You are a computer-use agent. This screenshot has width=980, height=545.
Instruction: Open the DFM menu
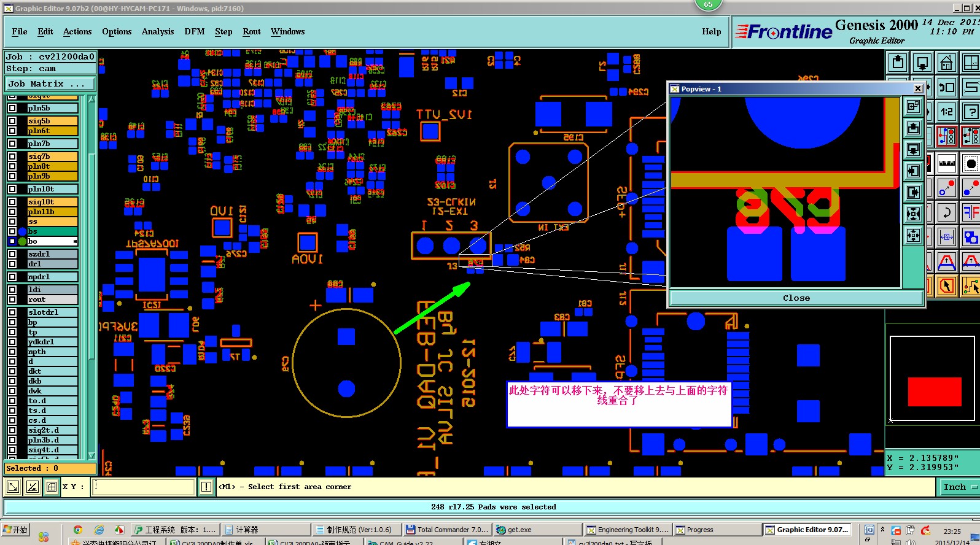coord(195,32)
